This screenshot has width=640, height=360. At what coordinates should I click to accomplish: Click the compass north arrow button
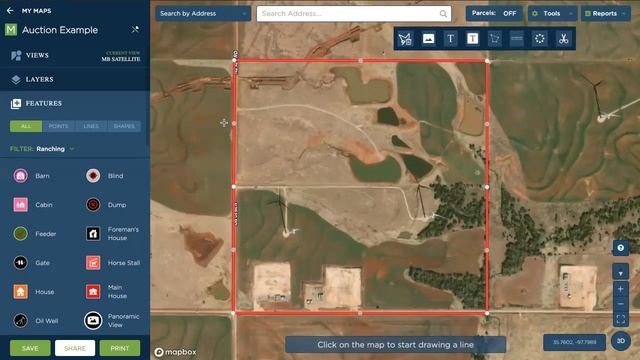pyautogui.click(x=620, y=273)
